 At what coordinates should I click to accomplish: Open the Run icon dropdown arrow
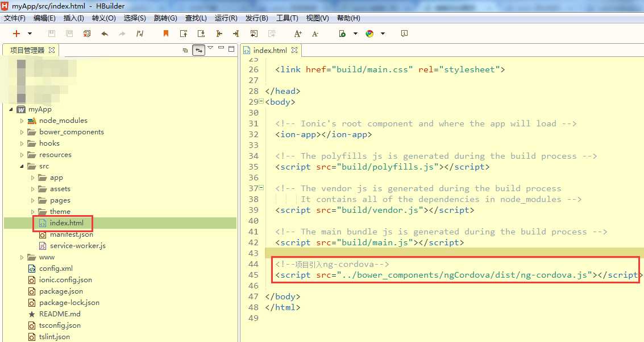tap(355, 34)
